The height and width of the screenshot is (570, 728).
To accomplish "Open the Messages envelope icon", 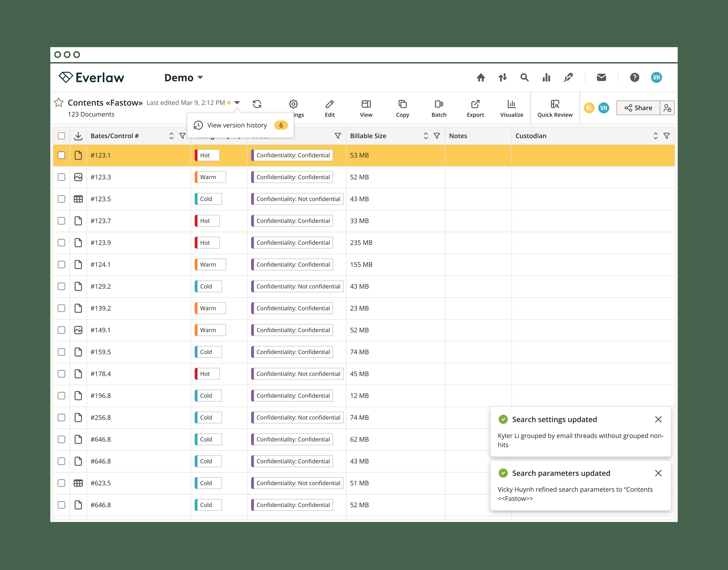I will tap(601, 78).
